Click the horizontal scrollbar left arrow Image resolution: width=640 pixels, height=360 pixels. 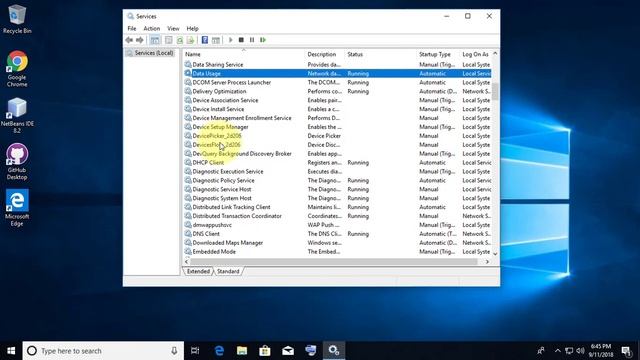[187, 262]
